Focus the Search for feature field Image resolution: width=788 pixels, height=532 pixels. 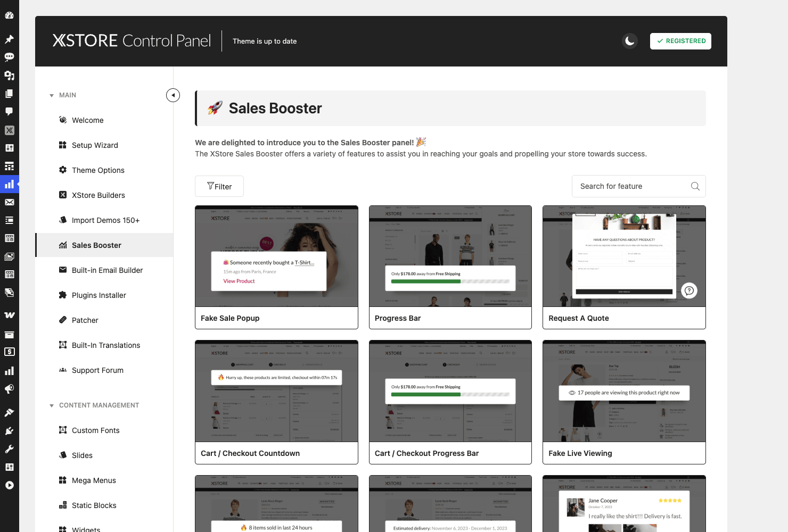point(639,186)
